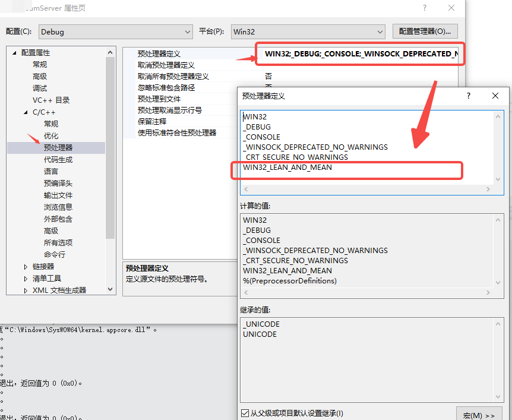Close the 预处理器定义 dialog
Screen dimensions: 512x420
click(x=495, y=96)
